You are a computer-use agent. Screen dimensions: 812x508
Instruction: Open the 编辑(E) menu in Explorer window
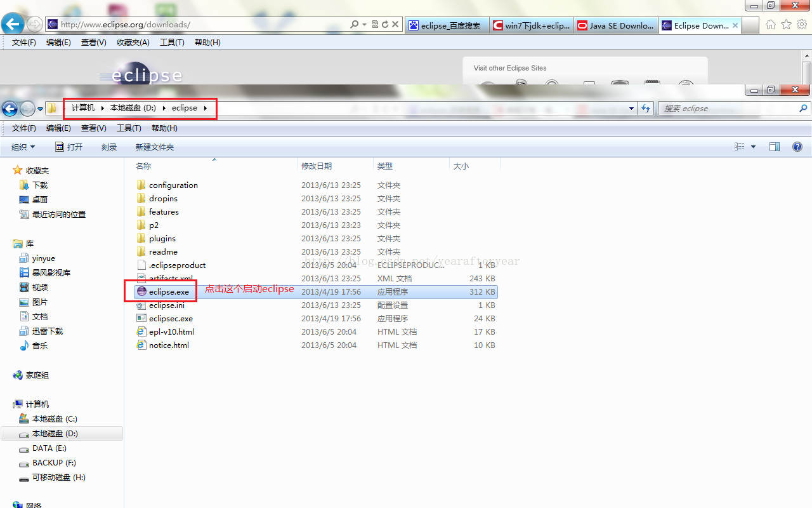pyautogui.click(x=58, y=128)
